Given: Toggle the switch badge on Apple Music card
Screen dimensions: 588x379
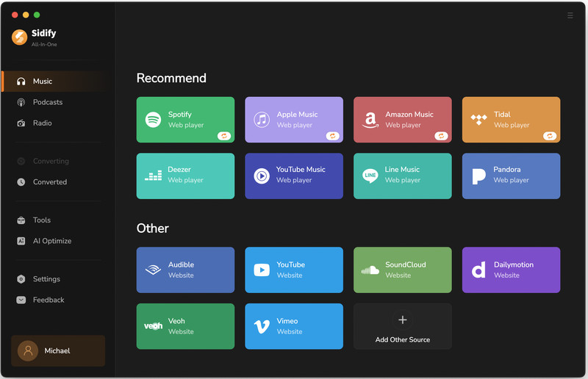Looking at the screenshot, I should pyautogui.click(x=332, y=136).
